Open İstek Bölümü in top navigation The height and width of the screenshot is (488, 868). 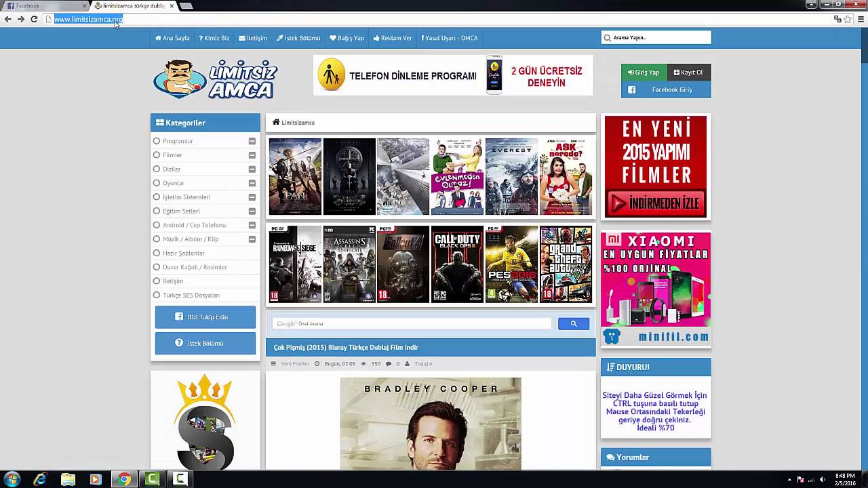point(298,38)
